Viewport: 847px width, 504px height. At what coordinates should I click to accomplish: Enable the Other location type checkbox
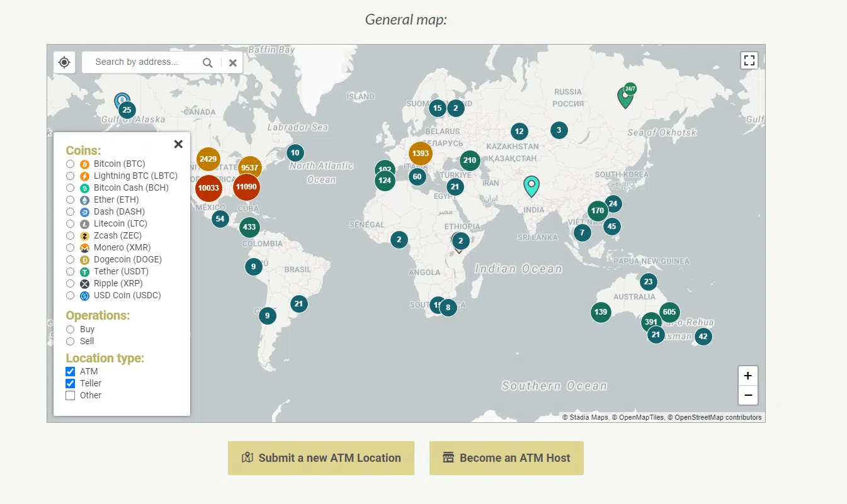pyautogui.click(x=71, y=396)
